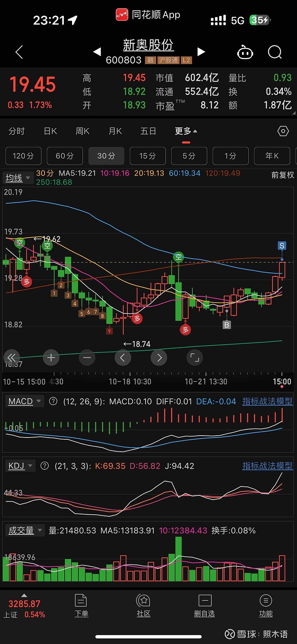Viewport: 297px width, 644px height.
Task: Tap the 换手:0.08% volume readout
Action: (234, 530)
